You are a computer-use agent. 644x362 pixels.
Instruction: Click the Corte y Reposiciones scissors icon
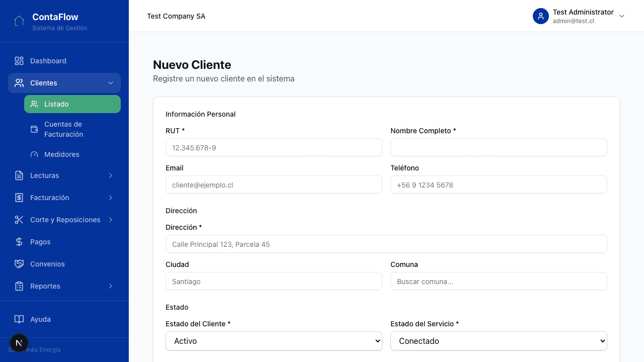pyautogui.click(x=19, y=220)
